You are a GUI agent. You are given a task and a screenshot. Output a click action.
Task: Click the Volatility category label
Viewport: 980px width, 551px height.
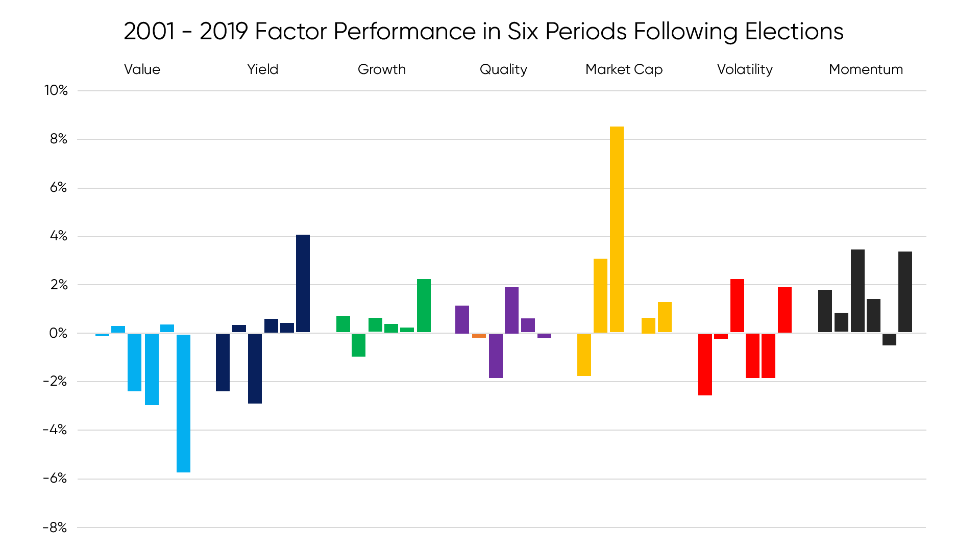click(744, 69)
